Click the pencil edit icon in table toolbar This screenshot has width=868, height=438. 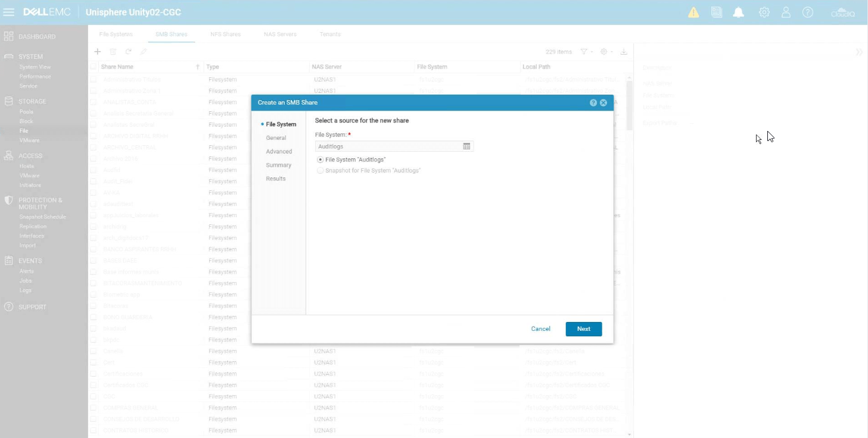[x=144, y=52]
